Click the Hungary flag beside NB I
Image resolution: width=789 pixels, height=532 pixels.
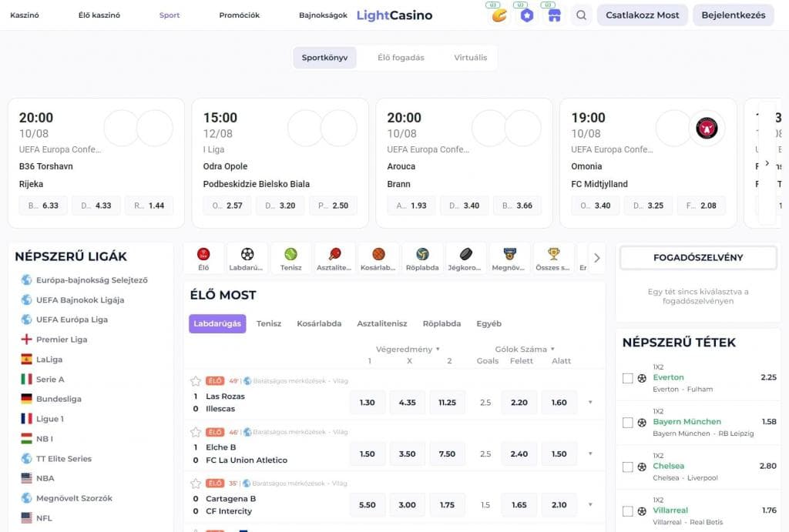tap(27, 439)
